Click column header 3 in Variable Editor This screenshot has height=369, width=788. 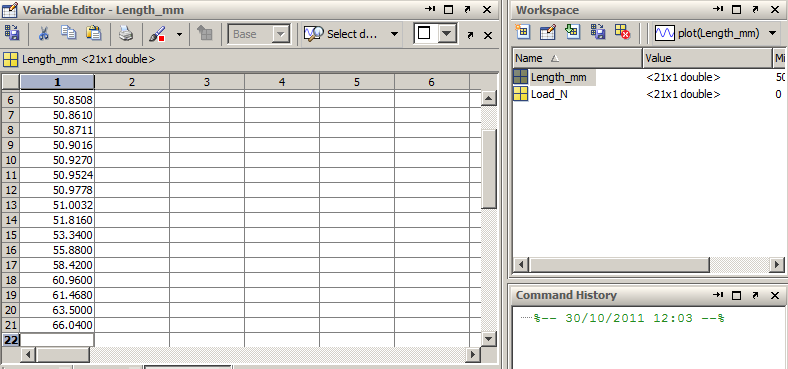point(207,82)
